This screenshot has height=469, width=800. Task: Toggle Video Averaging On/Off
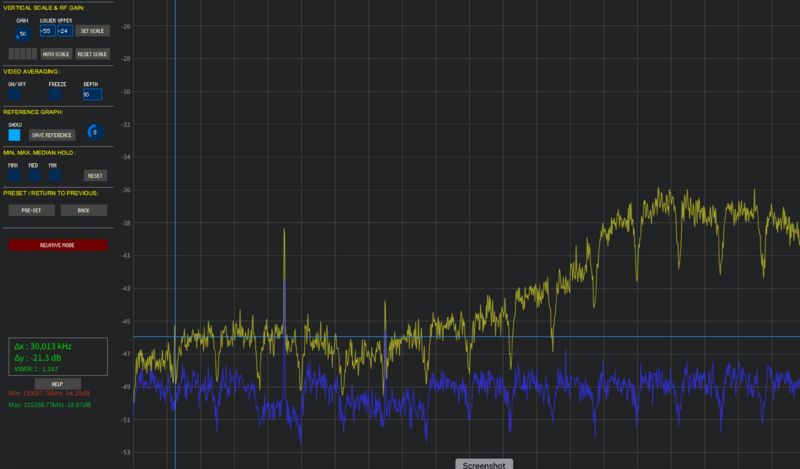click(x=15, y=95)
